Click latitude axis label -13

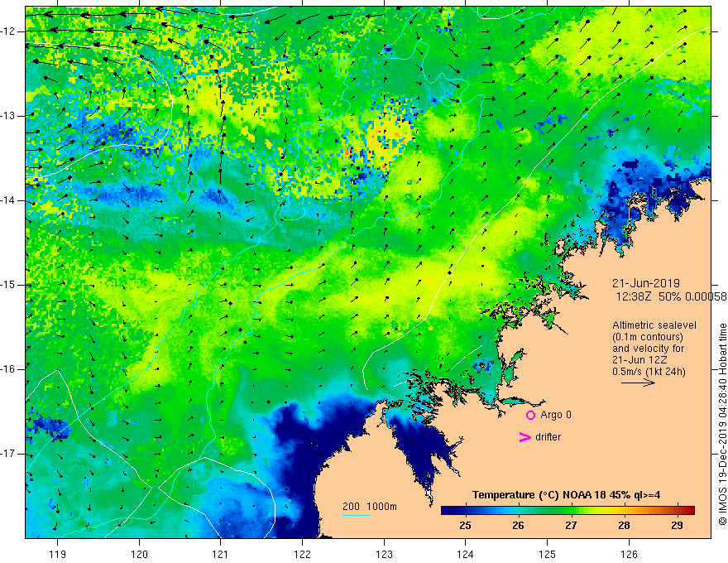tap(9, 116)
